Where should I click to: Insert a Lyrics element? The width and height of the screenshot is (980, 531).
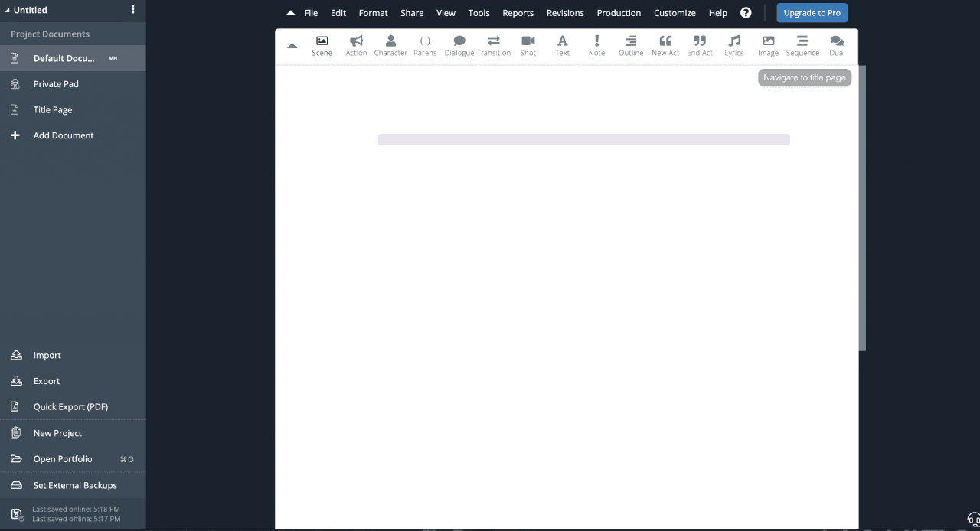point(733,44)
